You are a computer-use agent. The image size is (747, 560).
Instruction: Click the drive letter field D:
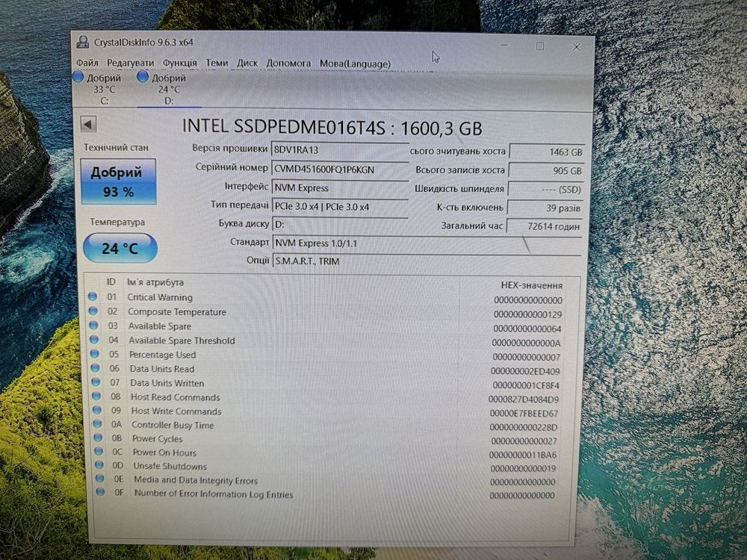click(x=340, y=224)
